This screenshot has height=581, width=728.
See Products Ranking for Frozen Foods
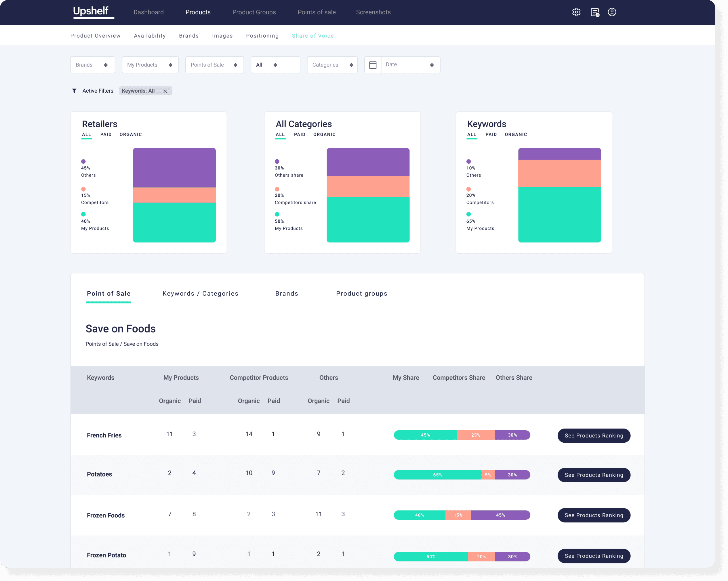(x=594, y=515)
